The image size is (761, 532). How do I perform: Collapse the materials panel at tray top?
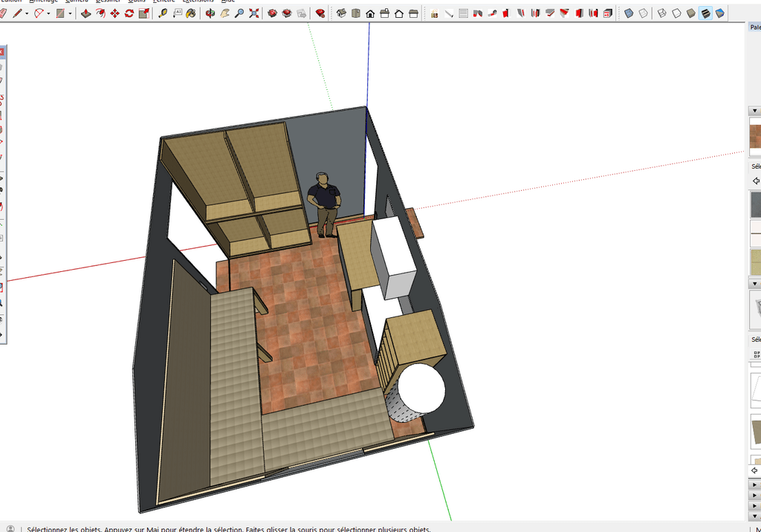pyautogui.click(x=755, y=111)
